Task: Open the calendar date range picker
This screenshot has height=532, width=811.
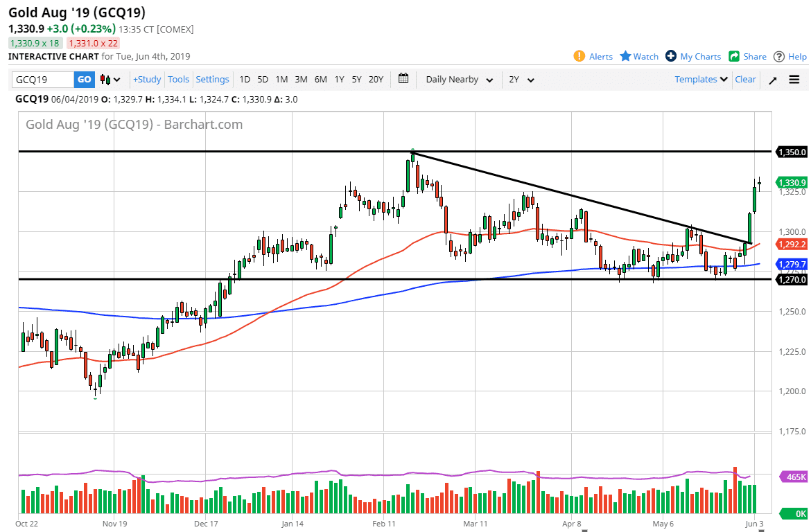Action: [404, 79]
